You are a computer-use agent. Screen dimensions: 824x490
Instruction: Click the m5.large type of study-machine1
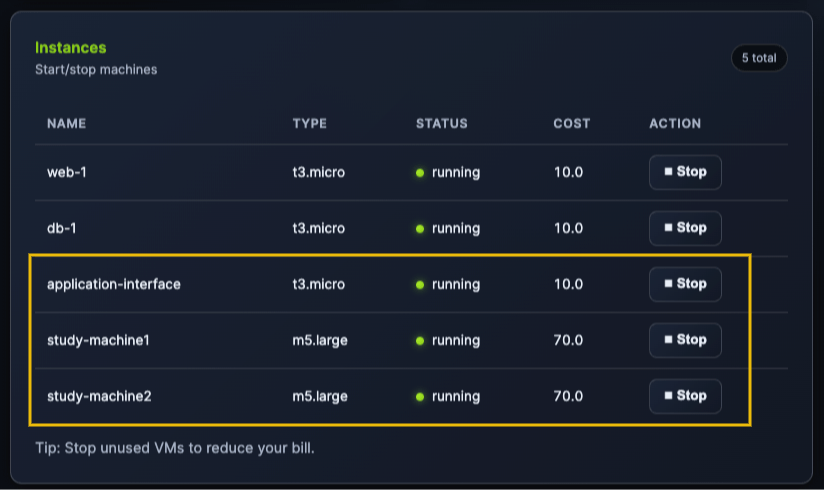(x=320, y=340)
